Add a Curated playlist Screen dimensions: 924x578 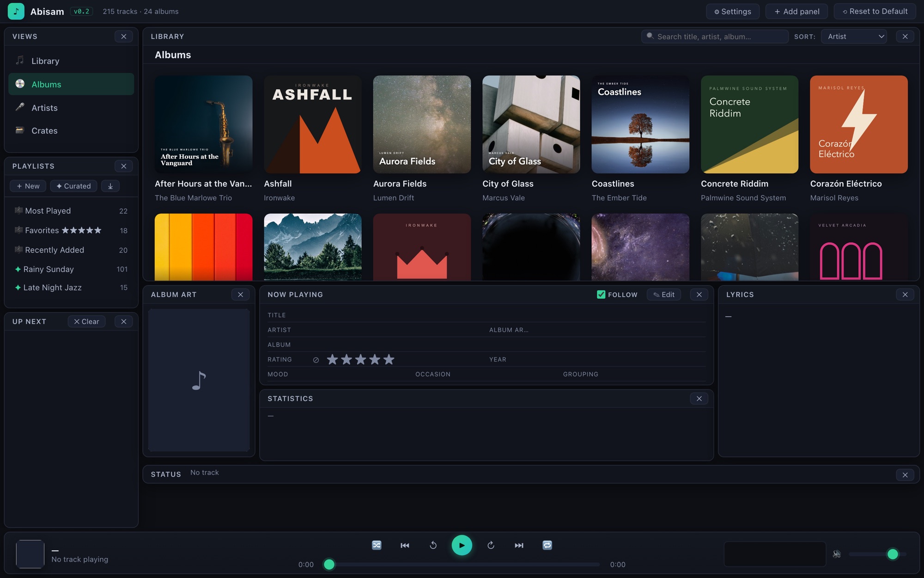point(73,186)
